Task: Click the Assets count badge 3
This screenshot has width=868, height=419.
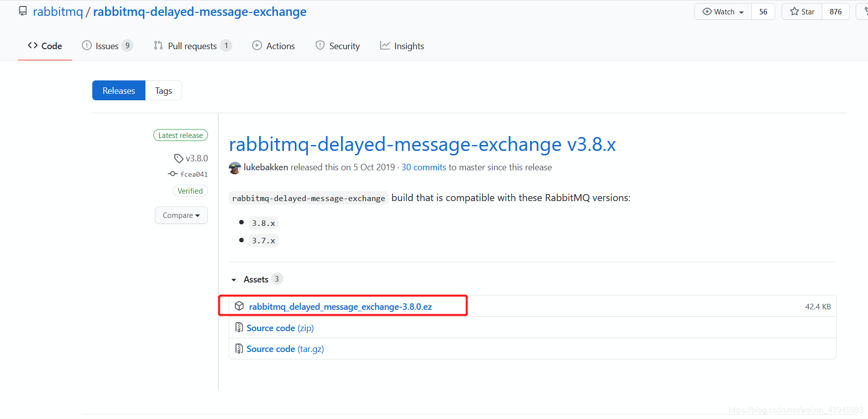Action: [x=277, y=279]
